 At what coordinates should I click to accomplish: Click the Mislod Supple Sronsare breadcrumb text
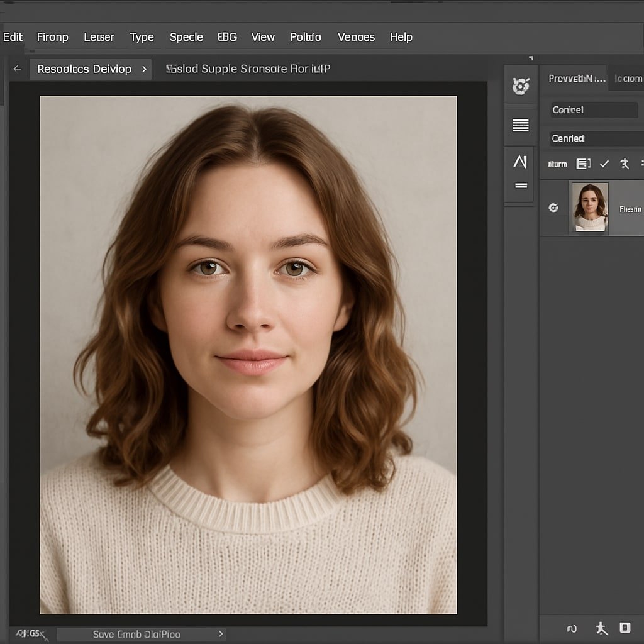coord(248,69)
